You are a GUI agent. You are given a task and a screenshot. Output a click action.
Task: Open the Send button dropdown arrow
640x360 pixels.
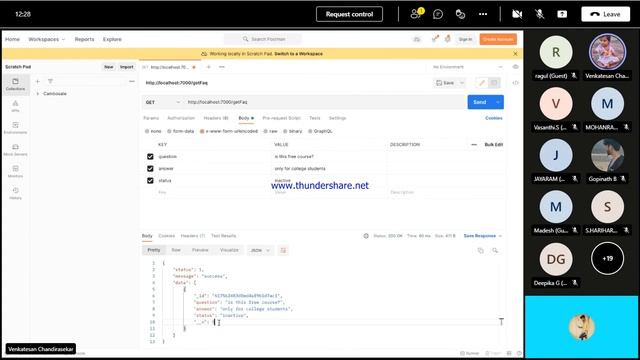(x=498, y=102)
